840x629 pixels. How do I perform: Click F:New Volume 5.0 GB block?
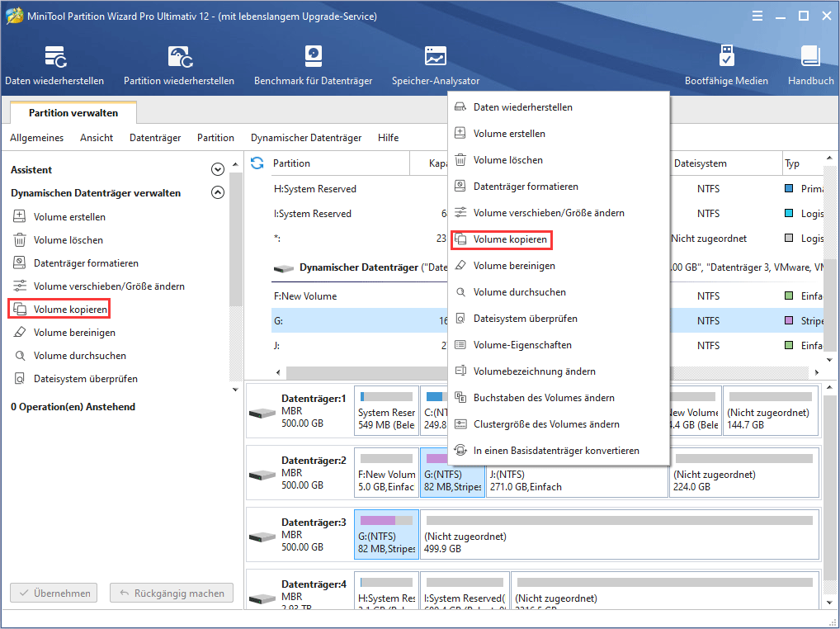tap(386, 473)
